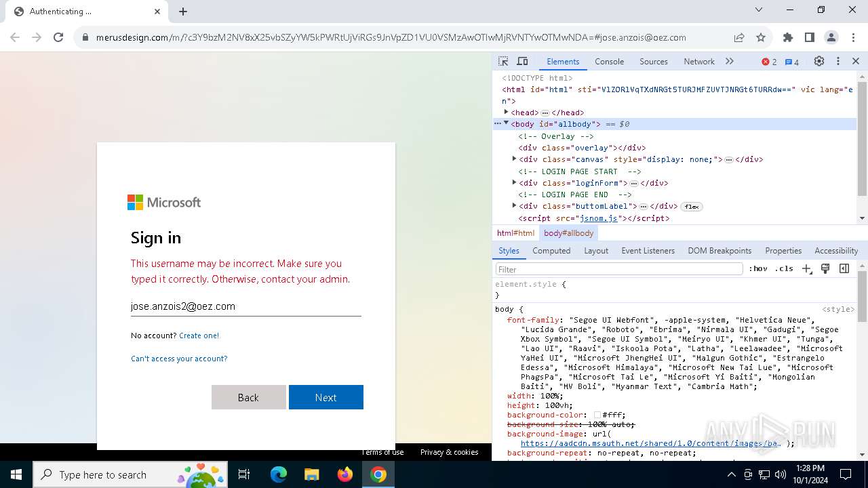Open the Accessibility subtab
Screen dimensions: 868x488
pyautogui.click(x=836, y=251)
